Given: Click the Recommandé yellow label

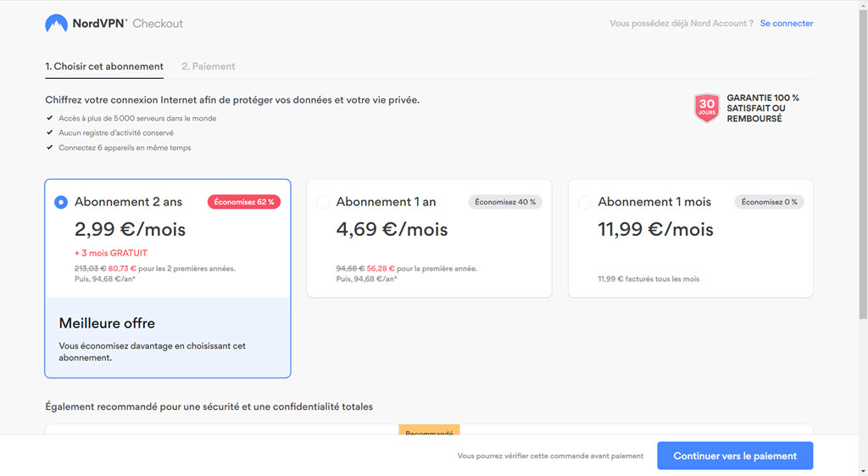Looking at the screenshot, I should click(429, 430).
